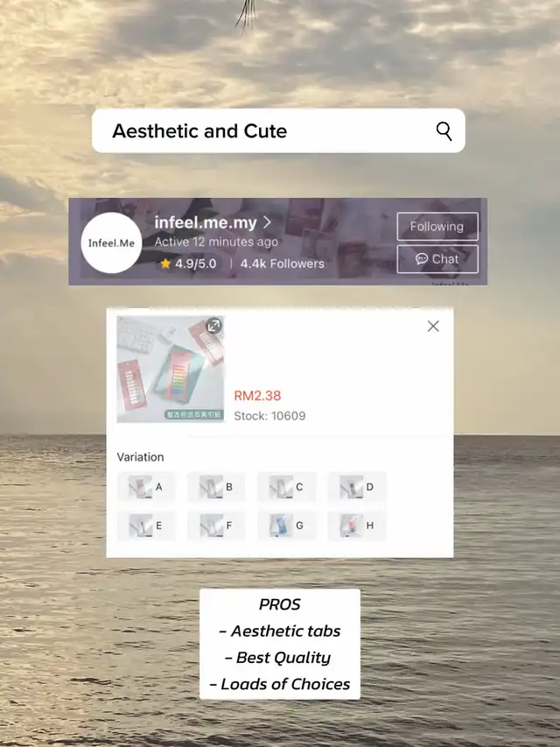
Task: Choose variation D option
Action: pyautogui.click(x=357, y=487)
